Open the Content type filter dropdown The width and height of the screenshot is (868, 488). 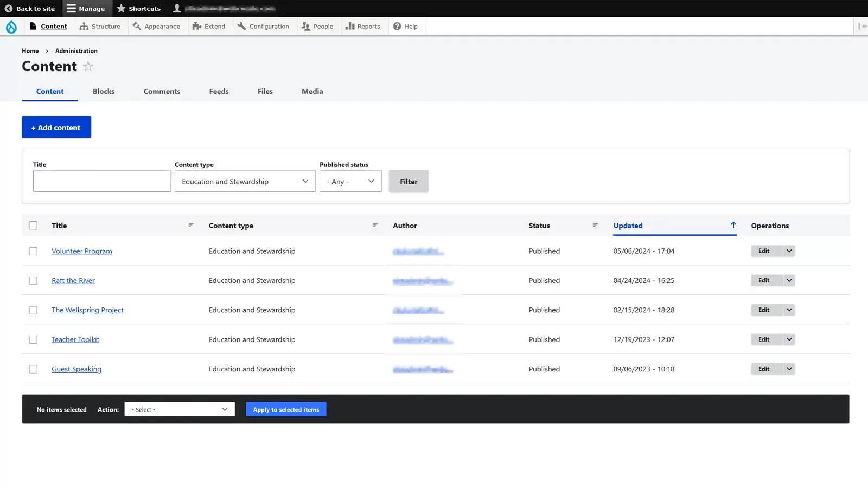[x=245, y=182]
